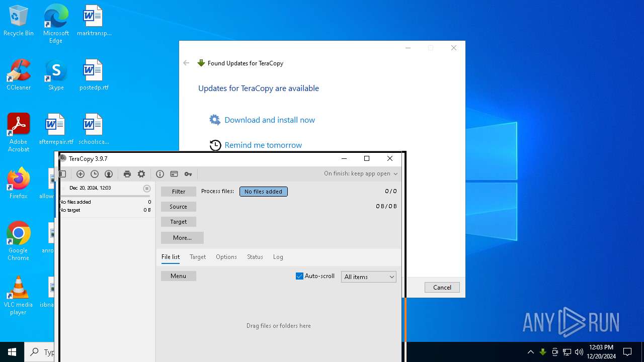This screenshot has width=644, height=362.
Task: Click the Filter button
Action: 179,192
